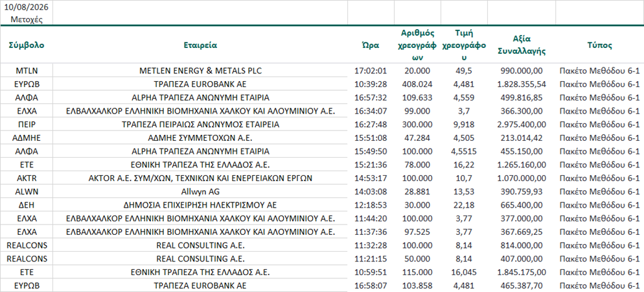Select quantity 47.284

pos(417,138)
